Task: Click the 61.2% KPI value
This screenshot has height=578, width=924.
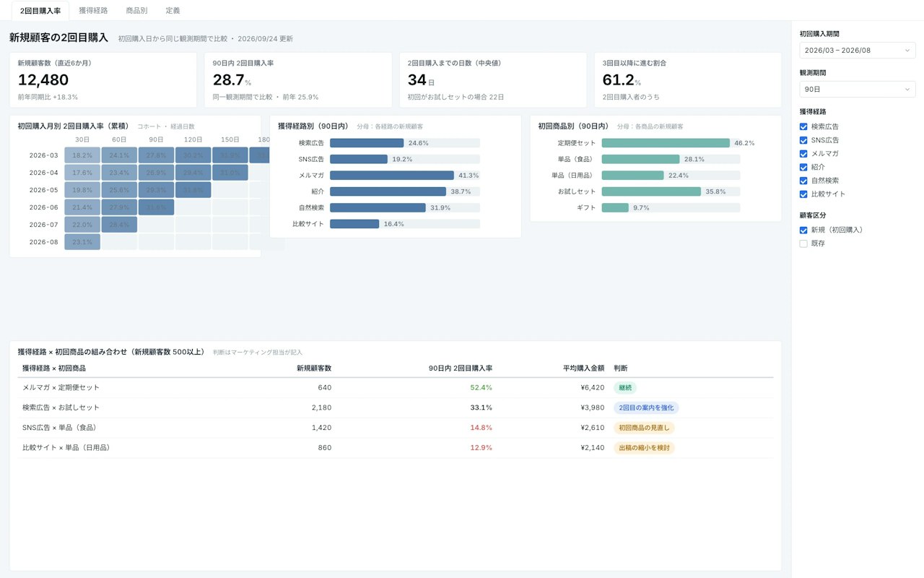Action: [x=622, y=80]
